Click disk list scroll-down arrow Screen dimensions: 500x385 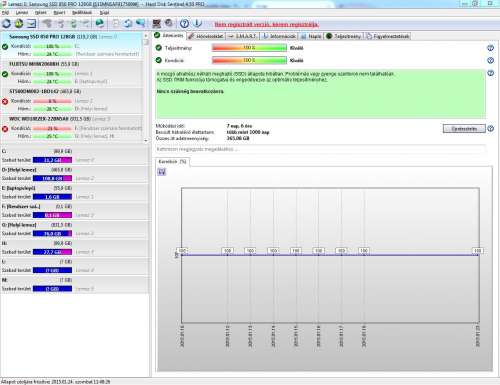pyautogui.click(x=146, y=140)
